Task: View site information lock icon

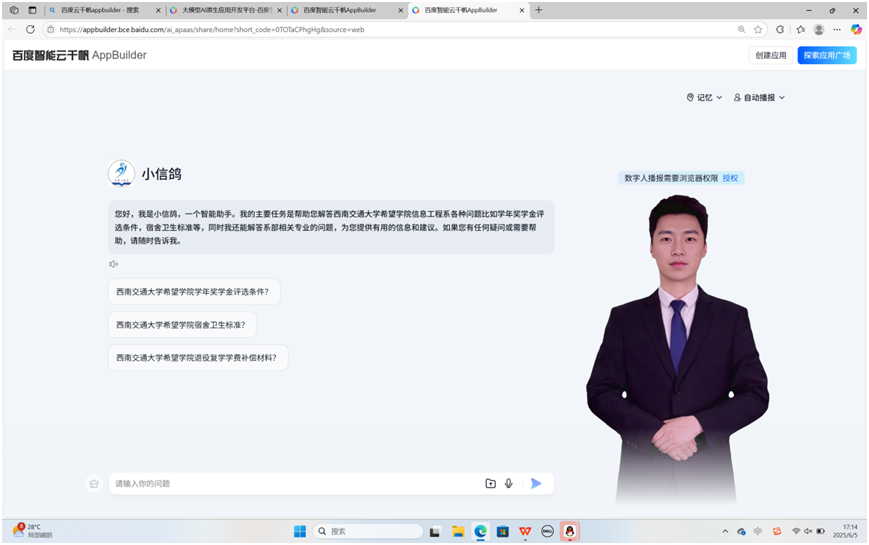Action: click(50, 29)
